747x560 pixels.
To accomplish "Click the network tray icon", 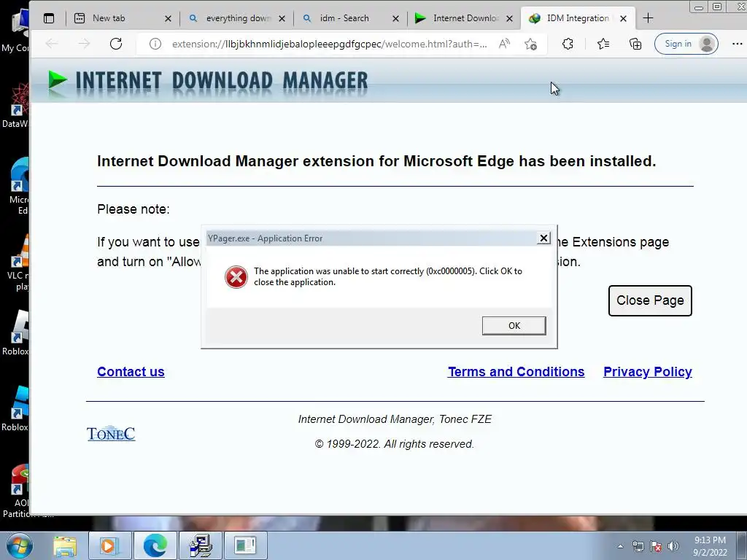I will click(x=638, y=546).
